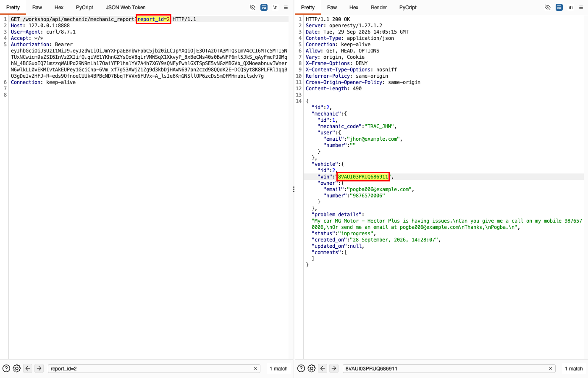
Task: Click the Content-Type application/json header
Action: click(350, 38)
